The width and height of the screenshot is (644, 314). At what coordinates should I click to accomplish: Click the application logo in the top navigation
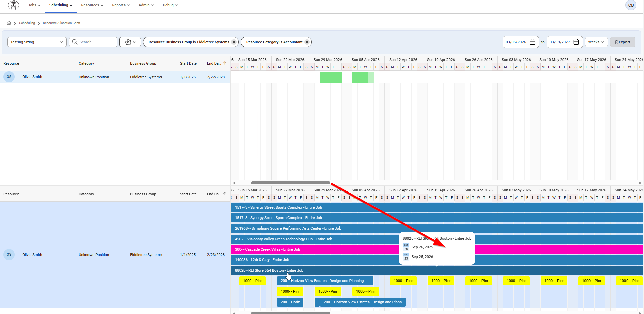tap(13, 5)
